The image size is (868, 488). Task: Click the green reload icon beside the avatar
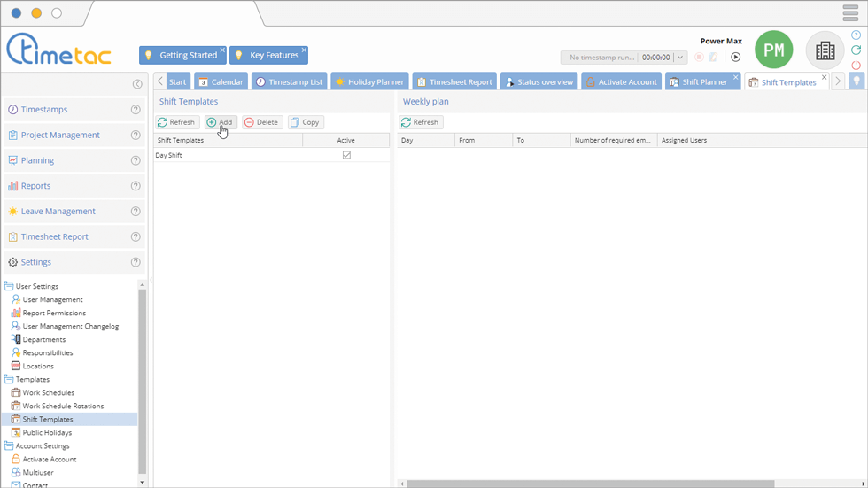[x=856, y=50]
